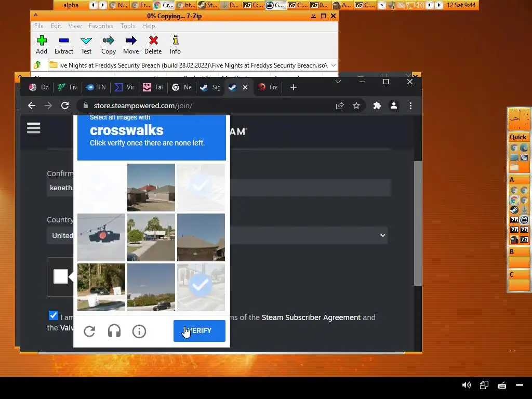
Task: Open the captcha help info icon
Action: 139,331
